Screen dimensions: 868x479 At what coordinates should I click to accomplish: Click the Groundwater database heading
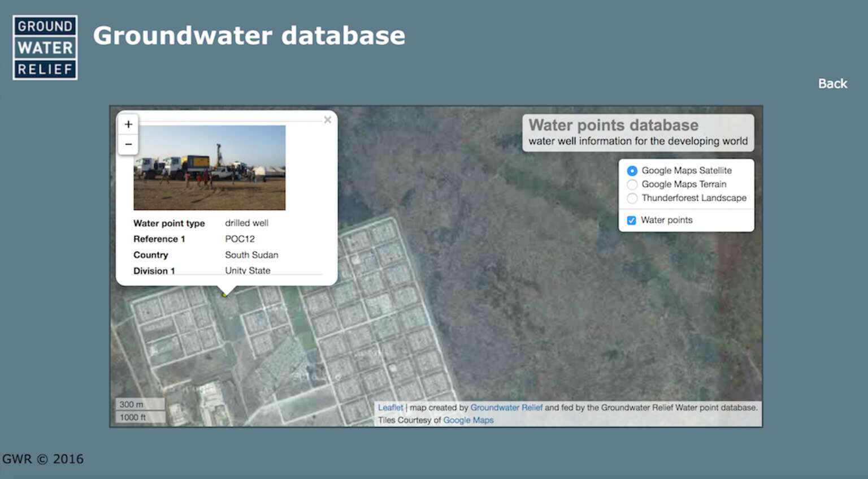click(x=249, y=36)
